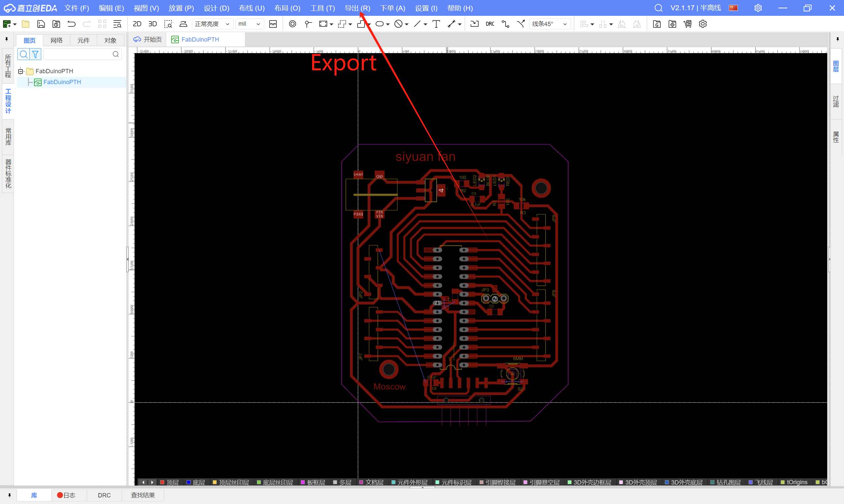Select the 底层 blue layer swatch
Screen dimensions: 844x504
pos(188,482)
